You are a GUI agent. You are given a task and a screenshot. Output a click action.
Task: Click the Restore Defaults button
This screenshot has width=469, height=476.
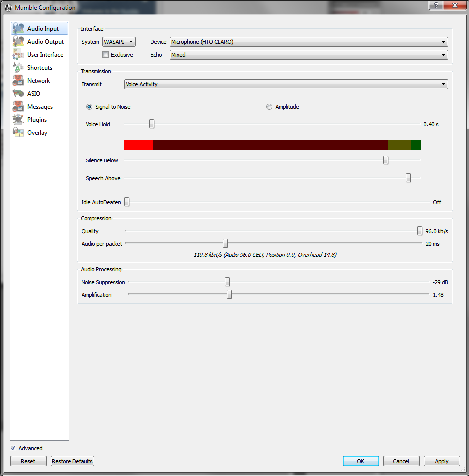tap(72, 461)
